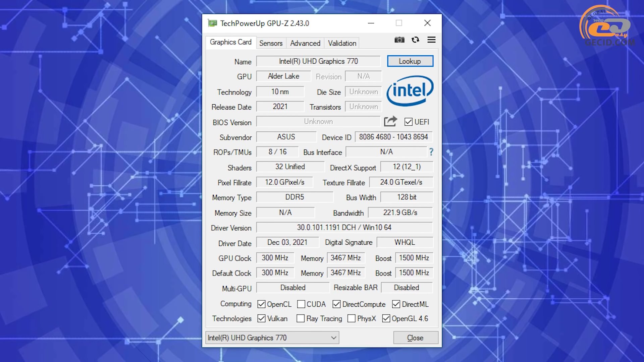The width and height of the screenshot is (644, 362).
Task: Click the camera screenshot icon
Action: click(x=399, y=40)
